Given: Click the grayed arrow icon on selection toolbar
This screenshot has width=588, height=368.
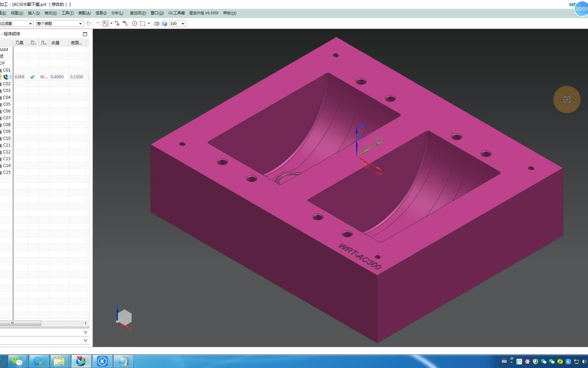Looking at the screenshot, I should (x=98, y=24).
